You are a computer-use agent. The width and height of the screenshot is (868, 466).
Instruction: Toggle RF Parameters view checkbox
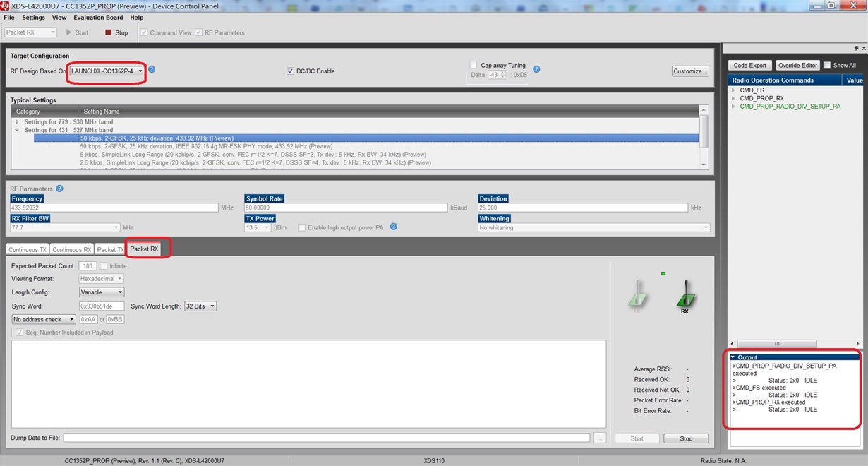click(199, 32)
